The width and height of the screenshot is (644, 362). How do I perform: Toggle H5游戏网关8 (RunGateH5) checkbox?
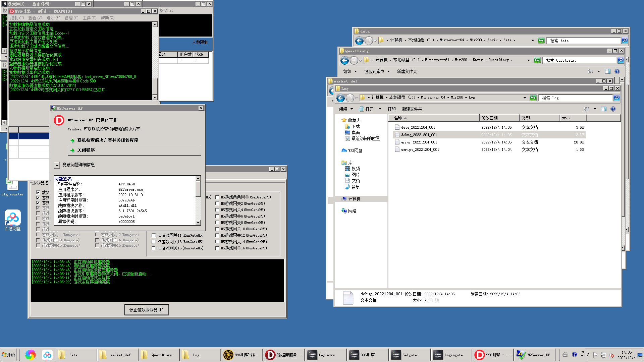click(x=217, y=223)
